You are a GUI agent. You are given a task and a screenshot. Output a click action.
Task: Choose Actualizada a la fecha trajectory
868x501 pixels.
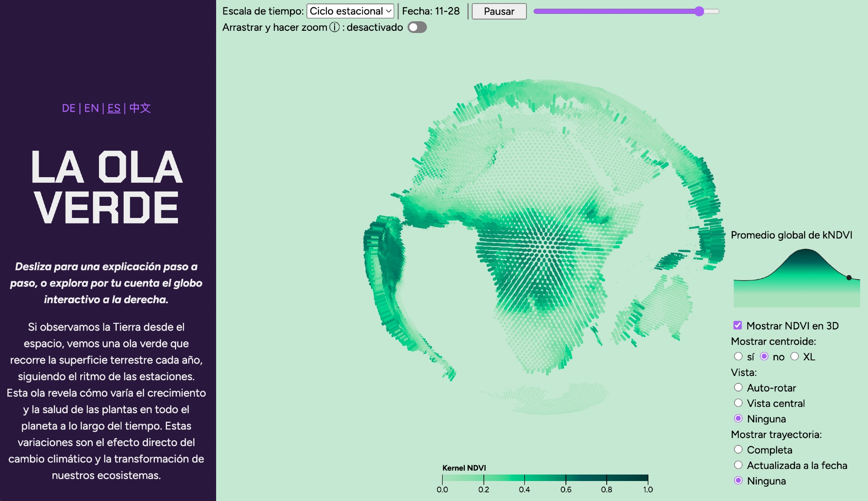coord(738,465)
